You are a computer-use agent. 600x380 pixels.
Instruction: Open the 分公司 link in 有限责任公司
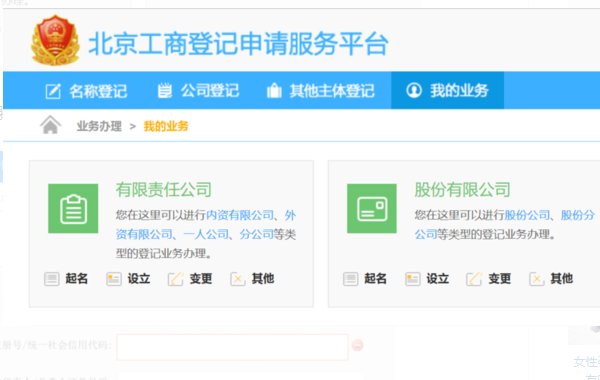tap(257, 234)
